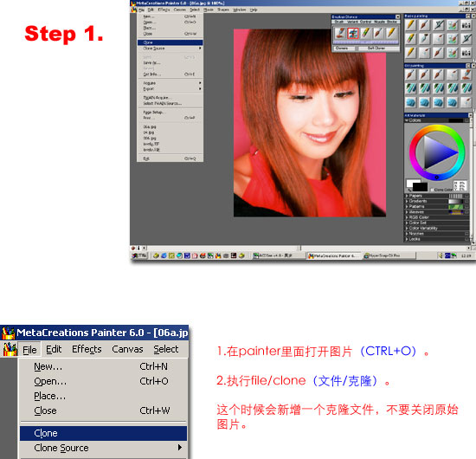
Task: Select the yellow pencil icon in Brushes: Cloners palette
Action: 391,33
